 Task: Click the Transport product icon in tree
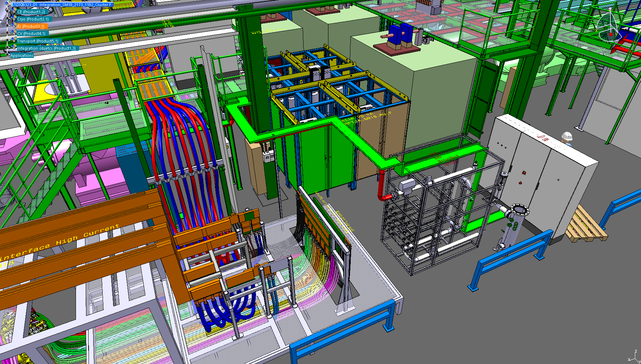[14, 41]
